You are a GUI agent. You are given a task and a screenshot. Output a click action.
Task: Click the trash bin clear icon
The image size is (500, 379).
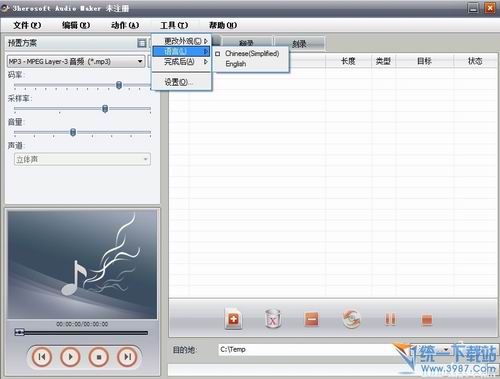pos(273,319)
